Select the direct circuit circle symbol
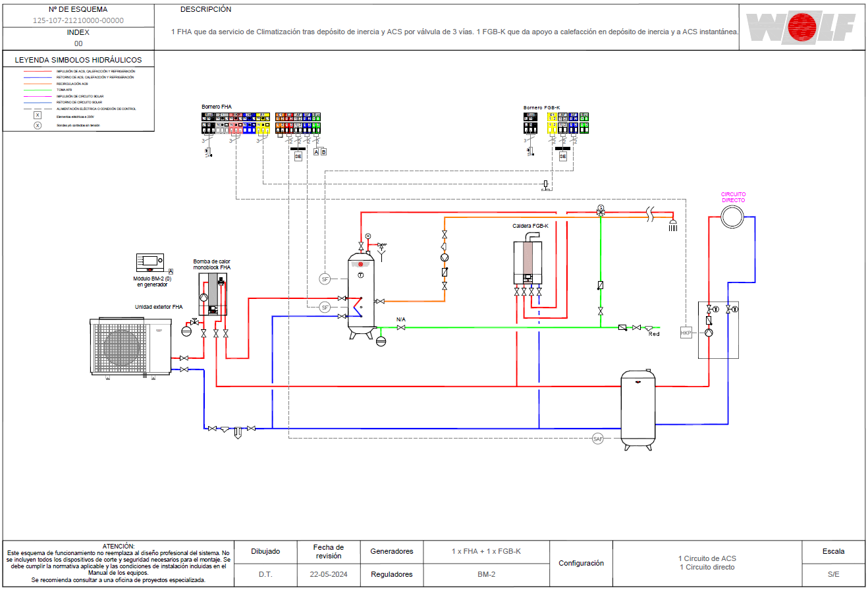Screen dimensions: 868x590 click(732, 215)
